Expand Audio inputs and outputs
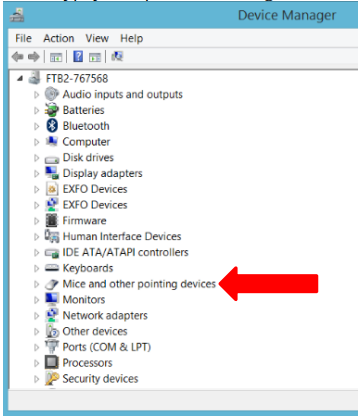The width and height of the screenshot is (362, 418). click(x=36, y=95)
